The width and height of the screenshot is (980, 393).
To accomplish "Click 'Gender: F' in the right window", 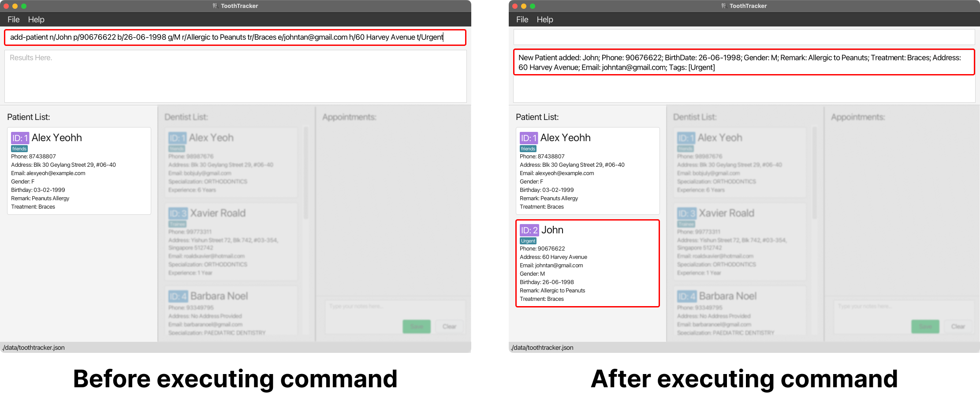I will [531, 182].
